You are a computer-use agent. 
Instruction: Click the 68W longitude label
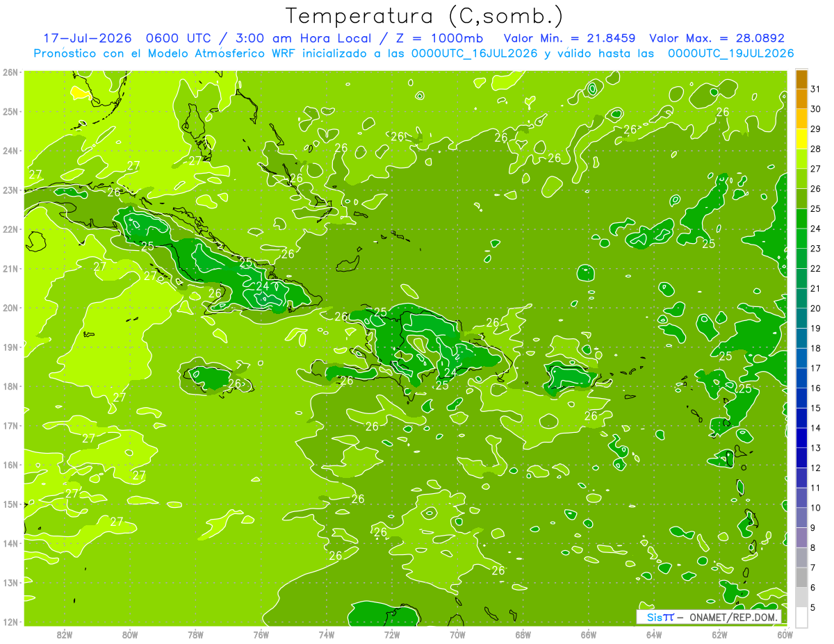coord(523,634)
